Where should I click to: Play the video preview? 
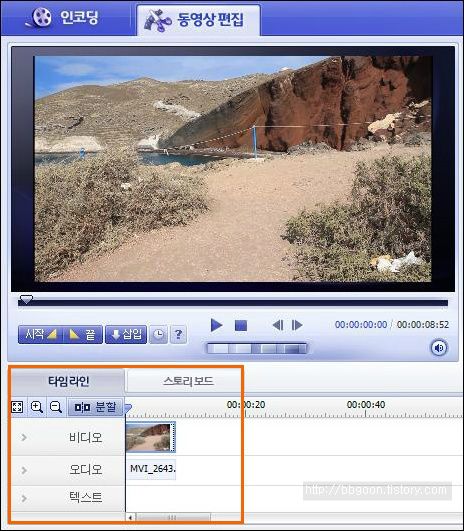click(x=216, y=325)
